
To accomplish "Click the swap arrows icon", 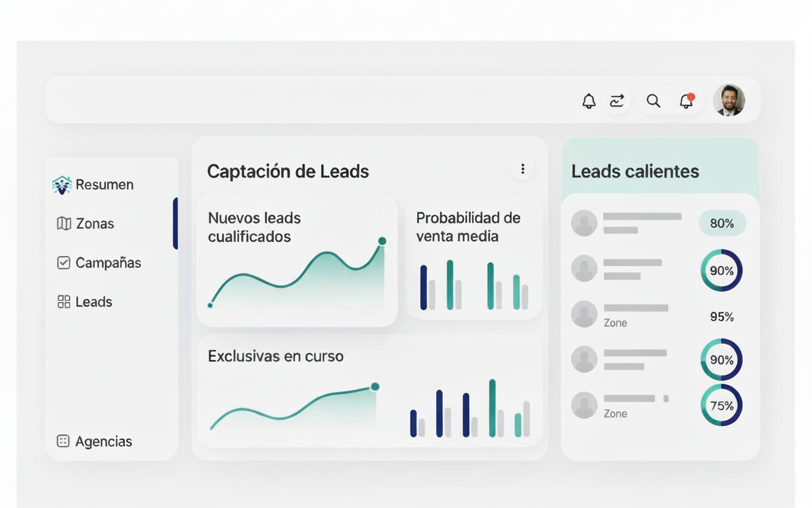I will pos(617,101).
